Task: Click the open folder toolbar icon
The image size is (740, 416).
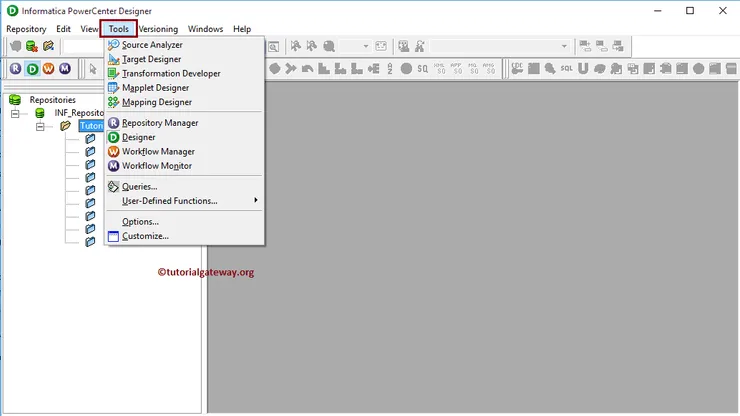Action: pos(48,46)
